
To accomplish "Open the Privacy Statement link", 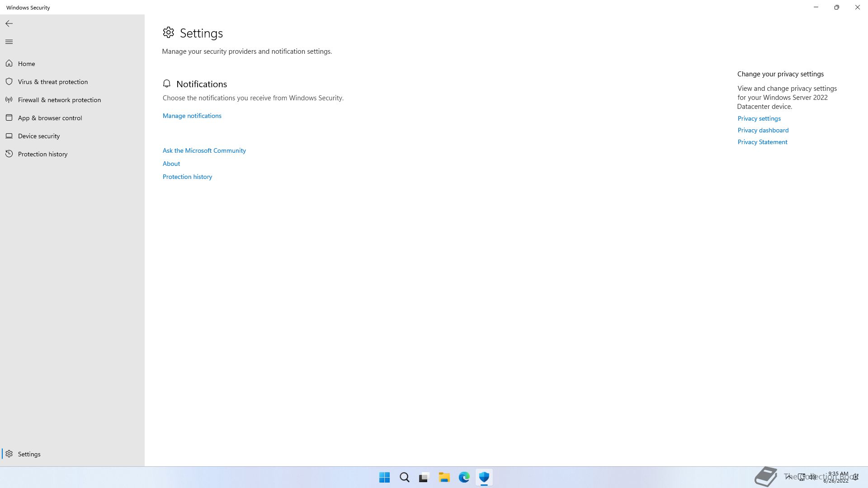I will [763, 142].
